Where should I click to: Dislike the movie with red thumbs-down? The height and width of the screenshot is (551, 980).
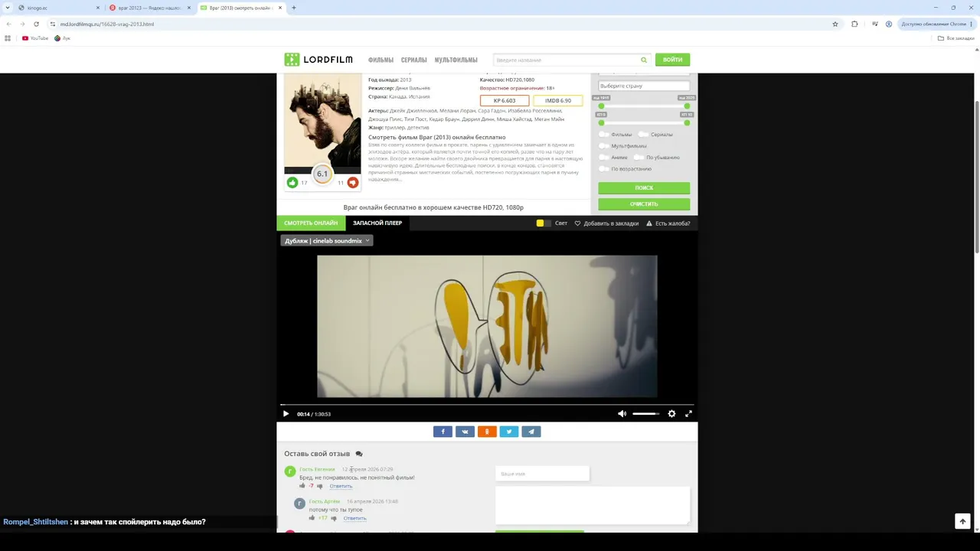(352, 183)
